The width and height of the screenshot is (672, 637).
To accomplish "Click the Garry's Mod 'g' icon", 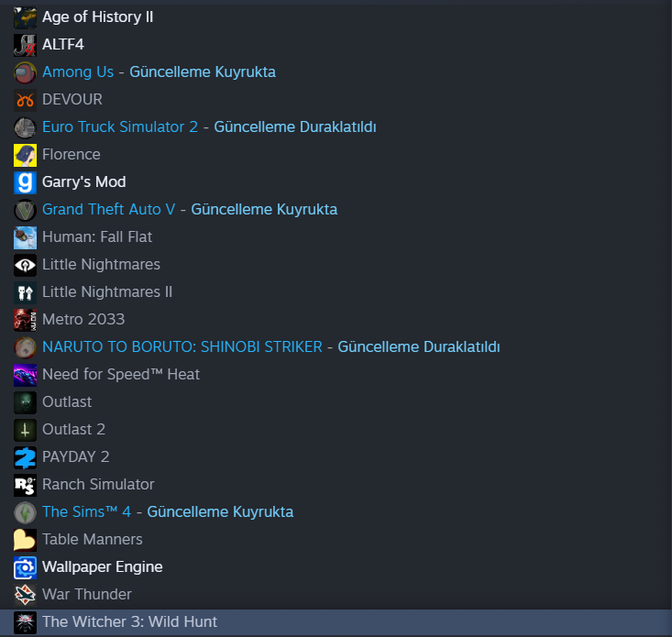I will coord(25,182).
